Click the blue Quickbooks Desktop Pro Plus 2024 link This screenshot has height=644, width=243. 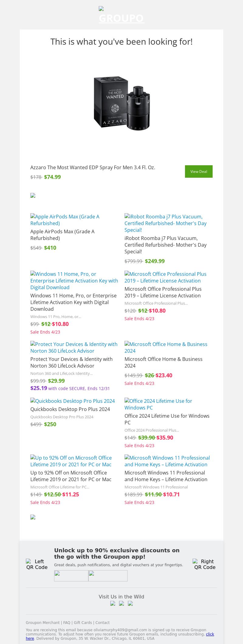(x=73, y=401)
